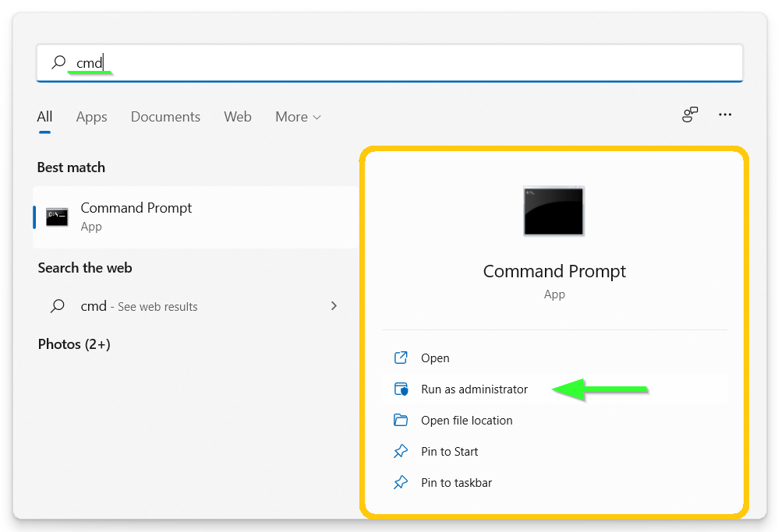Image resolution: width=778 pixels, height=532 pixels.
Task: Open the three-dot options menu
Action: 725,115
